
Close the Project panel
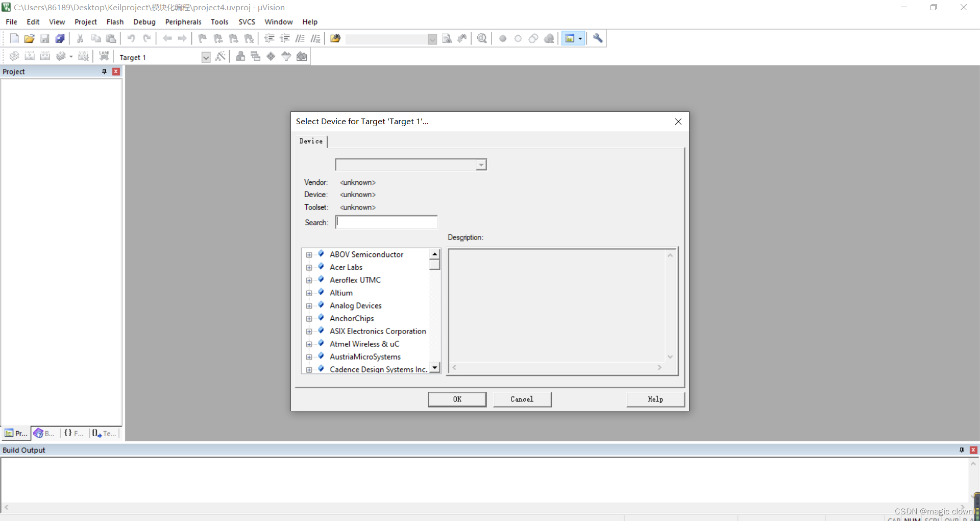tap(116, 72)
